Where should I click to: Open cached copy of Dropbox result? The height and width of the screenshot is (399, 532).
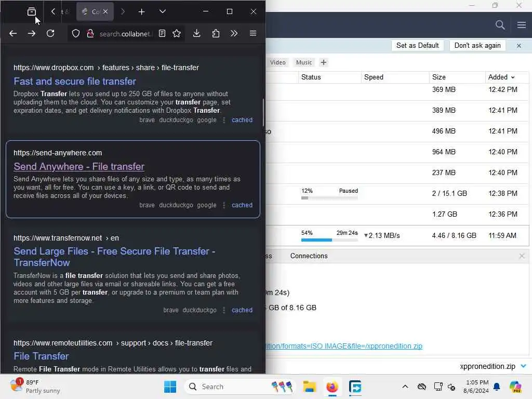[242, 120]
